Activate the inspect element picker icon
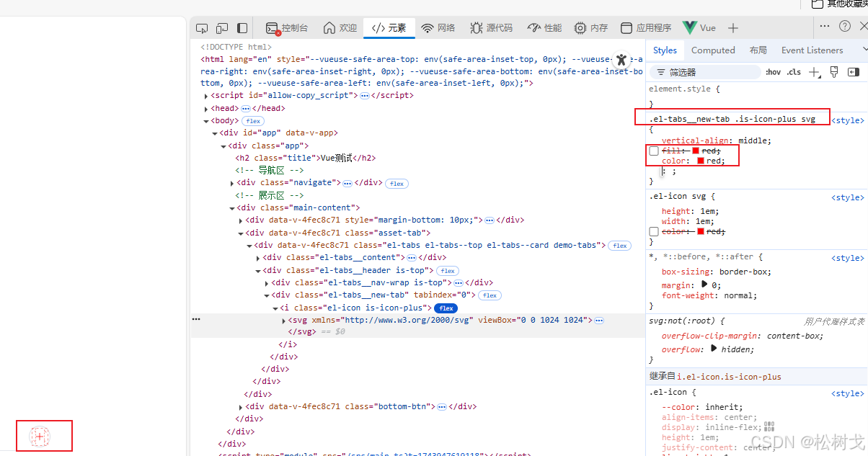Screen dimensions: 868x456 pyautogui.click(x=202, y=28)
